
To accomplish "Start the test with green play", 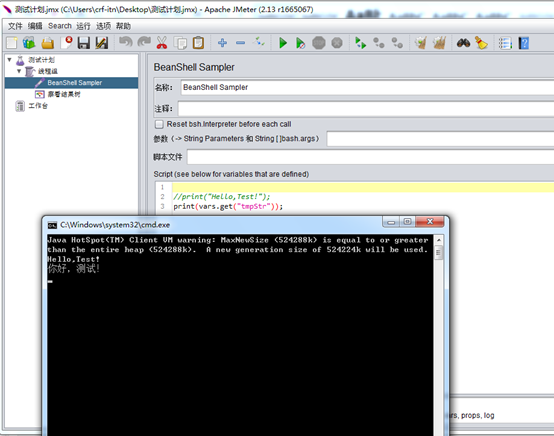I will point(283,43).
